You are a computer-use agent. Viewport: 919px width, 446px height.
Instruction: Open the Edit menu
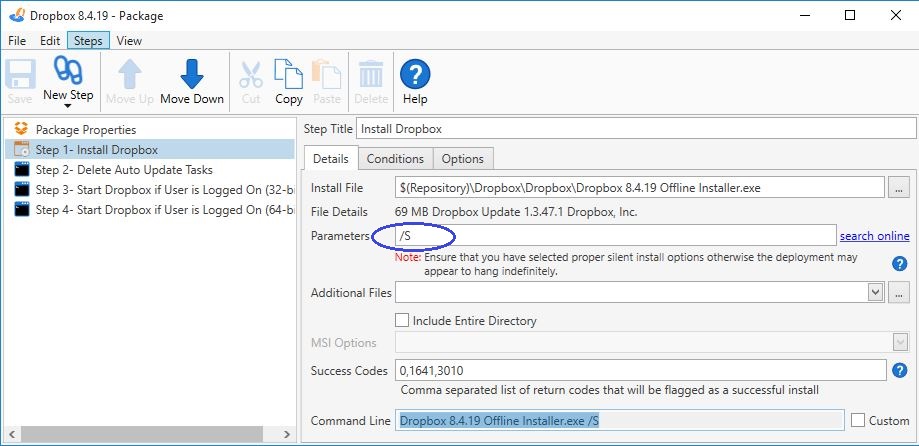click(50, 41)
